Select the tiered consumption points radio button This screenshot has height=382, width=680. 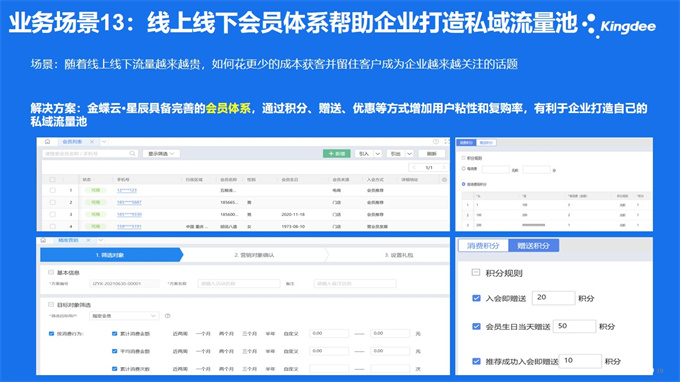coord(464,184)
